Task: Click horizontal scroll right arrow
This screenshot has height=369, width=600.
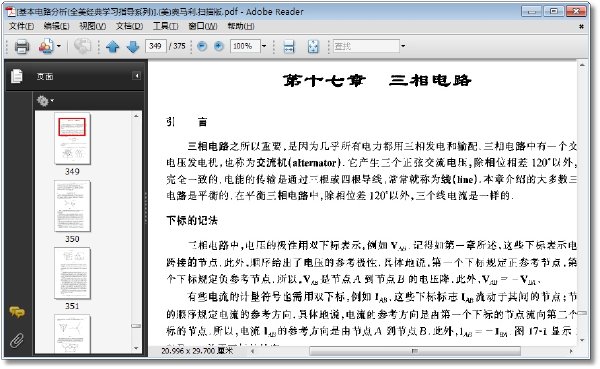Action: 571,351
